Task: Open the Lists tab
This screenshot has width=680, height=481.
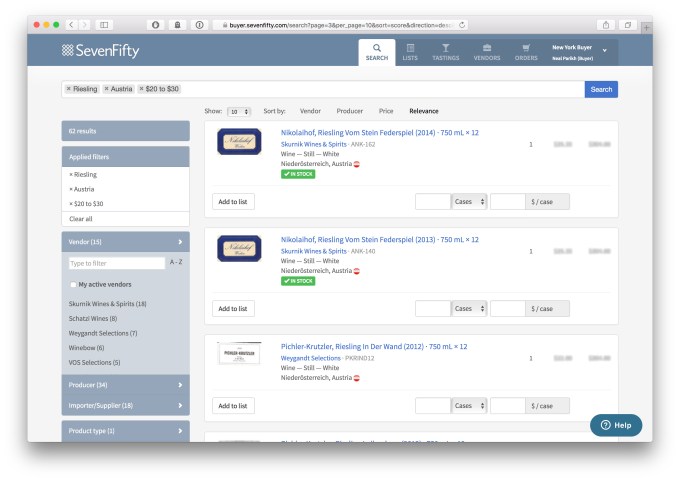Action: tap(410, 52)
